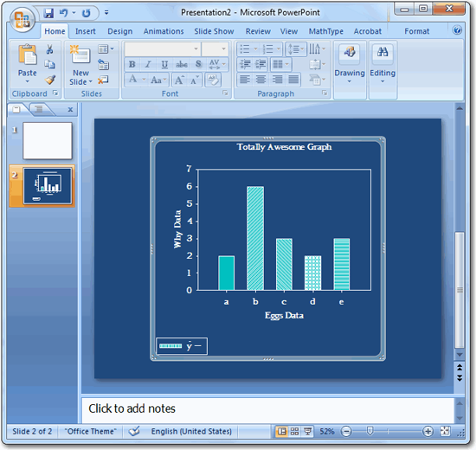Start Slide Show view from status bar

(x=308, y=431)
